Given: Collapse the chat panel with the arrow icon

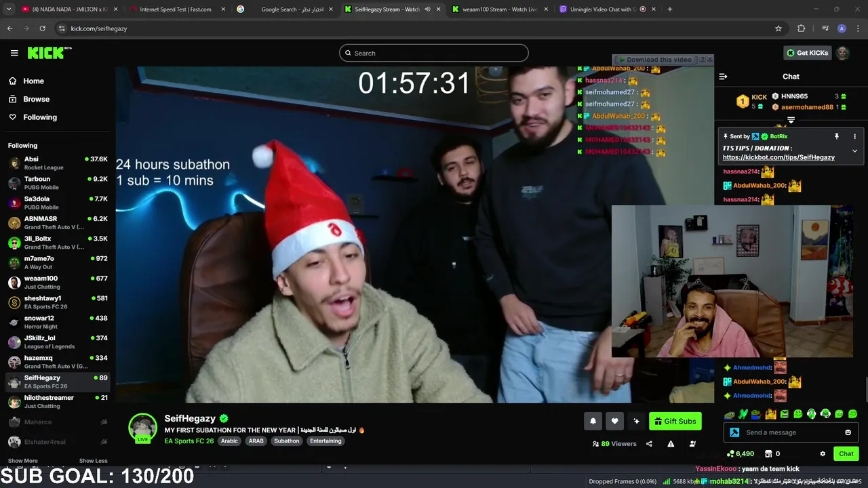Looking at the screenshot, I should [x=723, y=77].
